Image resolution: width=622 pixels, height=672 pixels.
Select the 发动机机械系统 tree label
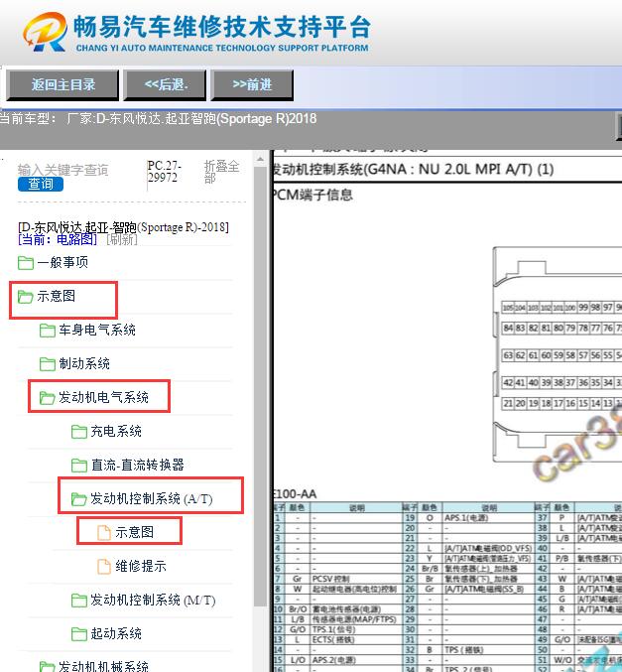point(103,666)
